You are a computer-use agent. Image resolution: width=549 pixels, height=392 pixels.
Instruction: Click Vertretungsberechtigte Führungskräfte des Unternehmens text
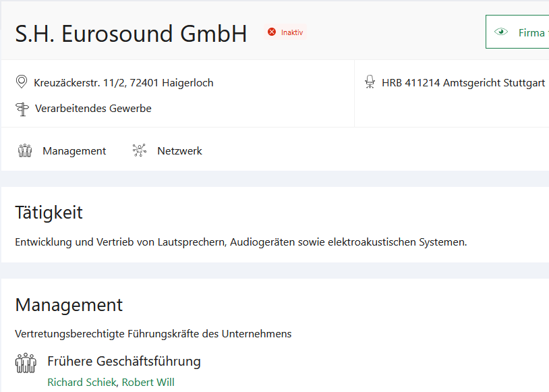pyautogui.click(x=153, y=334)
